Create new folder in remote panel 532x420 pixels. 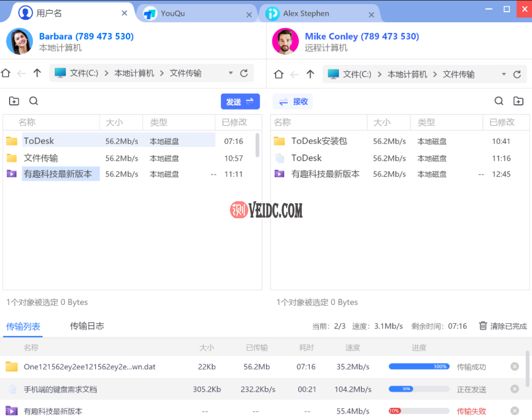[518, 101]
